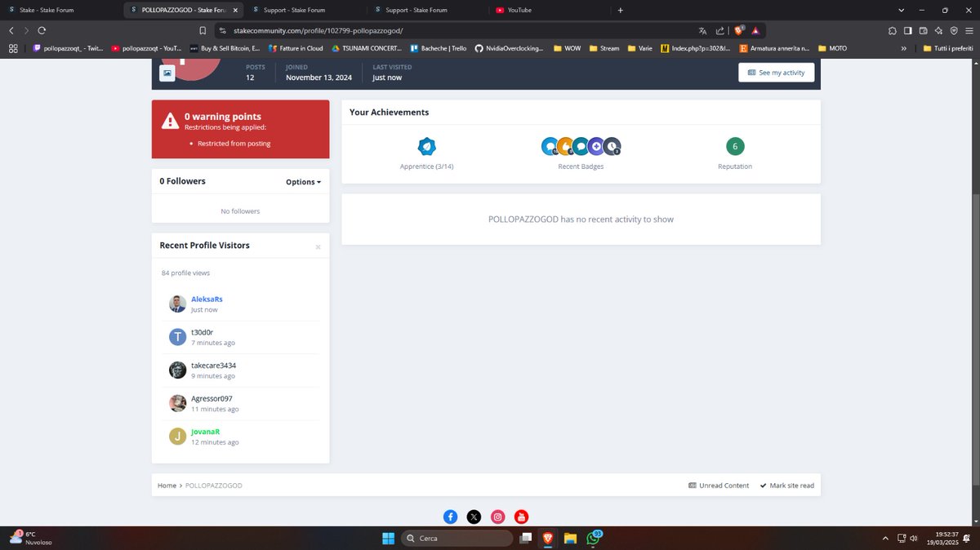
Task: Open AleksaRs visitor profile link
Action: [207, 299]
